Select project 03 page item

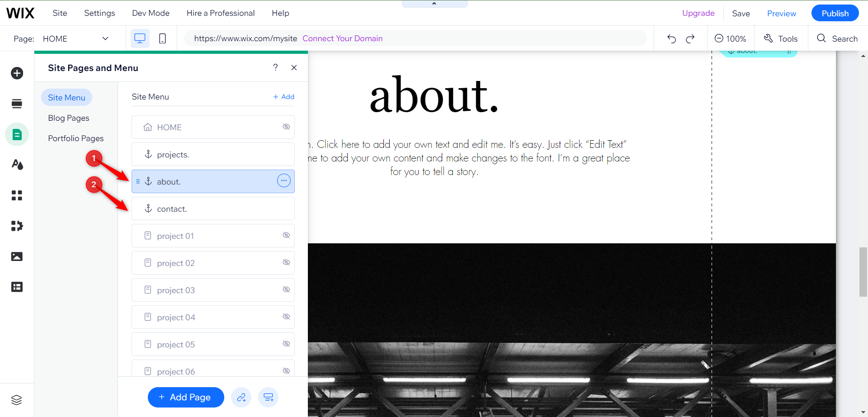coord(213,290)
